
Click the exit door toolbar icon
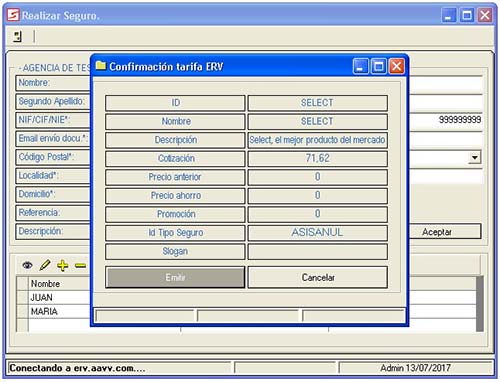(18, 36)
